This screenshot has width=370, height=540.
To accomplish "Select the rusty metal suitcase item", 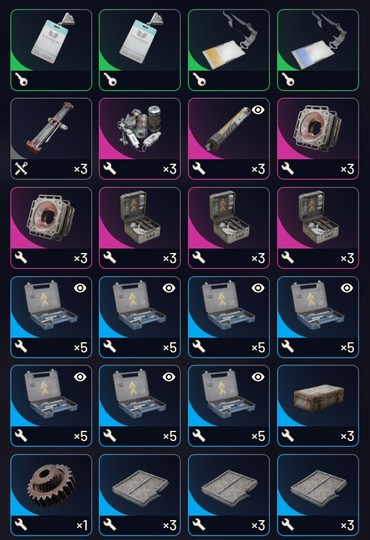I will [x=318, y=406].
